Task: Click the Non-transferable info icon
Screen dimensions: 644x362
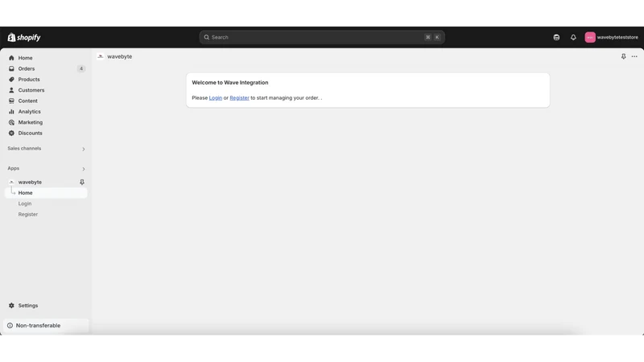Action: (x=10, y=326)
